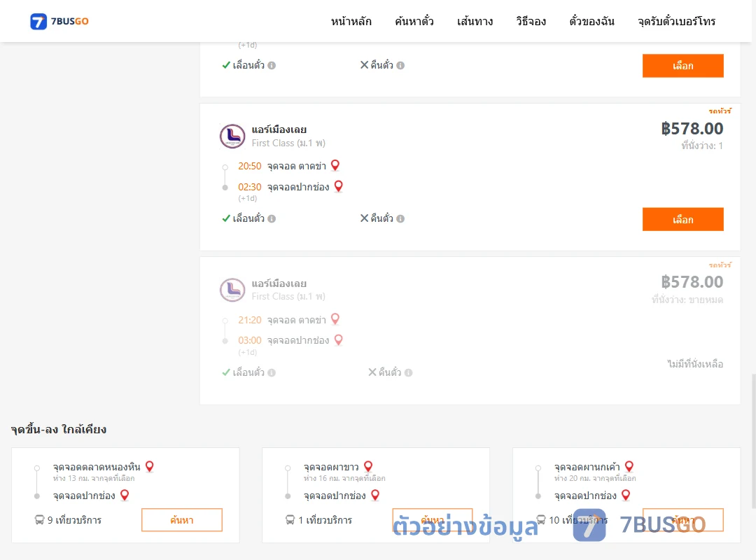Show info icon next to เลื่อนตั๋ว for 20:50 trip
756x560 pixels.
click(272, 219)
